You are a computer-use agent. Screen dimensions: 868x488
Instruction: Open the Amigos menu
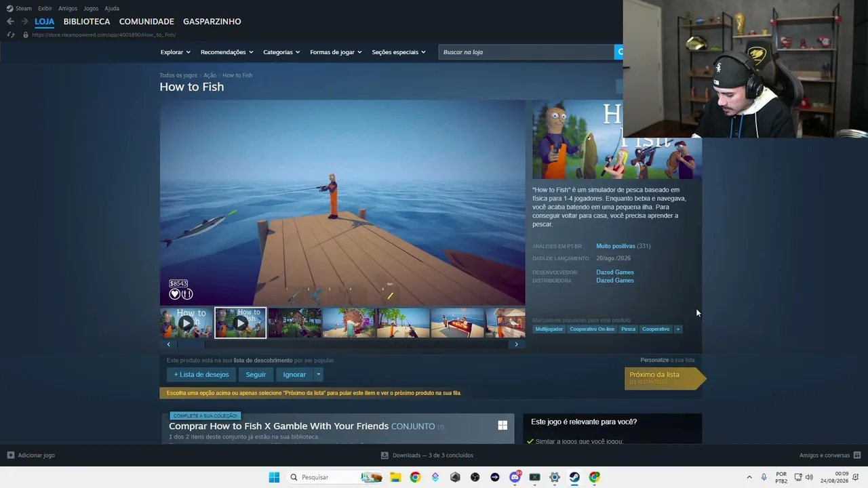pos(68,8)
